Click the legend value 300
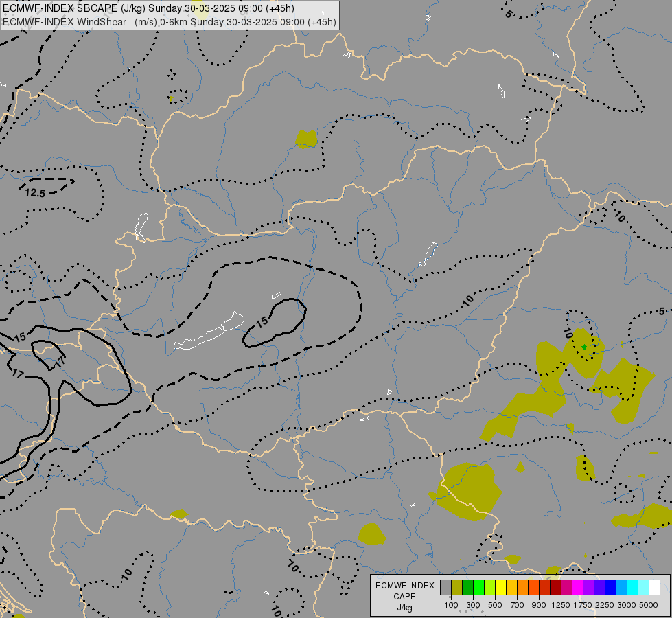Viewport: 672px width, 618px height. [x=473, y=605]
